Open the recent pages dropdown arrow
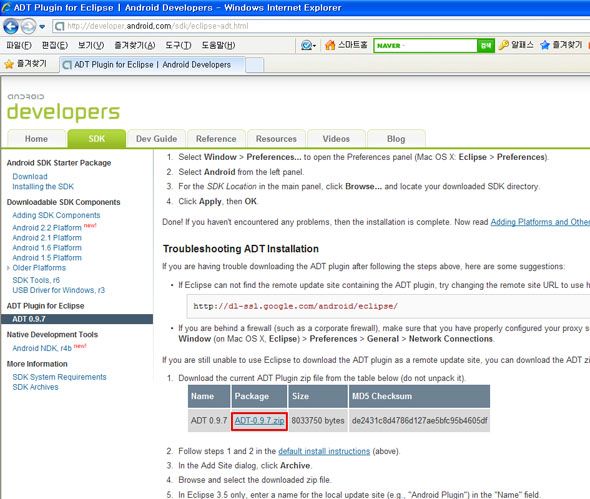 click(x=42, y=27)
